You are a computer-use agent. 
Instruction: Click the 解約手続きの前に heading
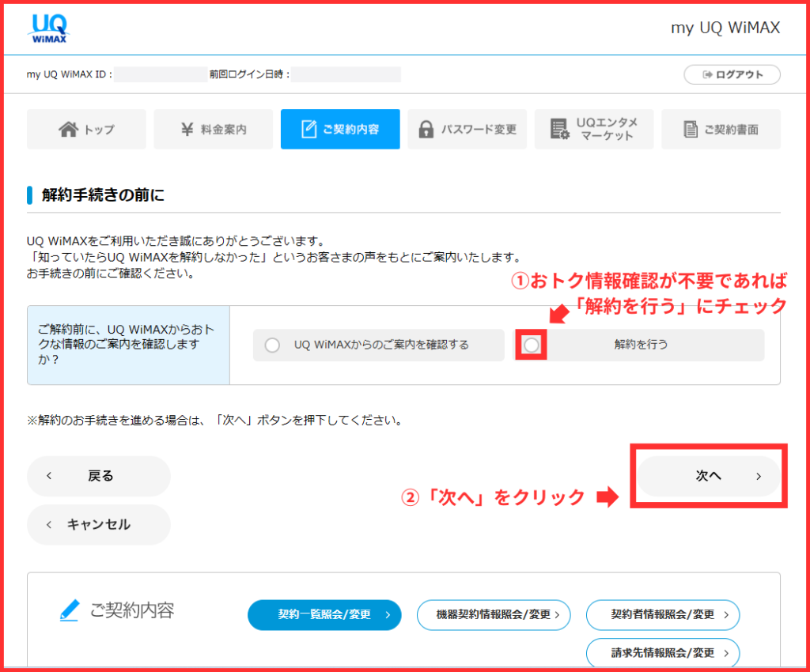click(x=104, y=195)
